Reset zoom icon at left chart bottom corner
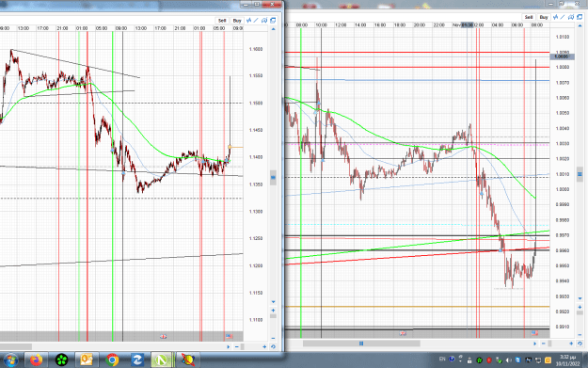This screenshot has height=368, width=588. 273,347
